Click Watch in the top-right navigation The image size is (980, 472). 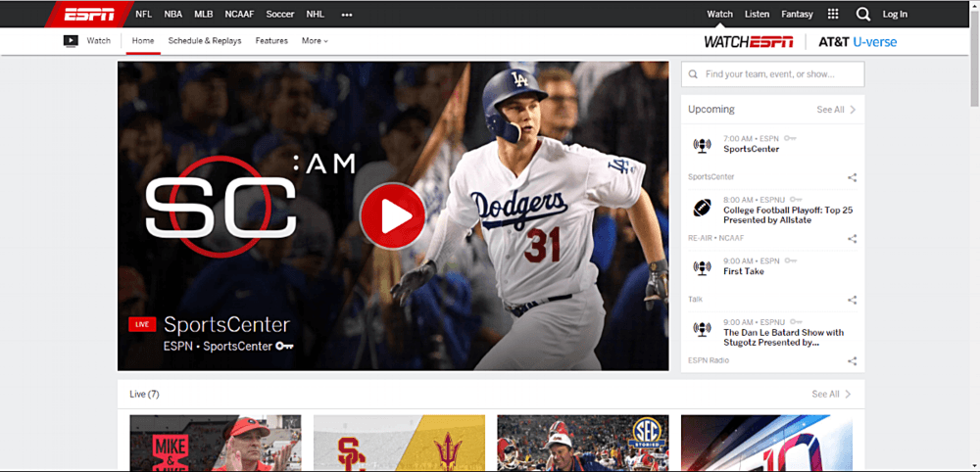point(720,14)
